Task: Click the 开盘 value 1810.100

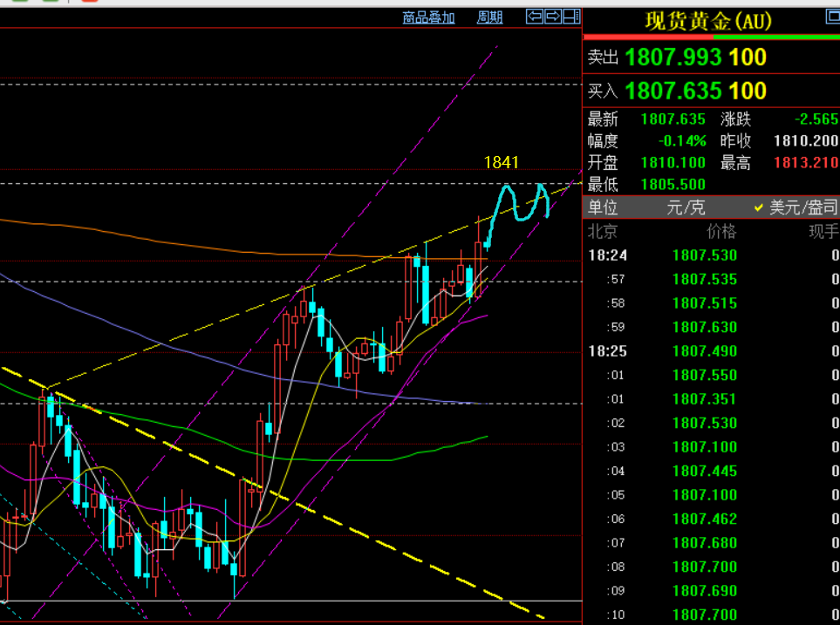Action: point(673,162)
